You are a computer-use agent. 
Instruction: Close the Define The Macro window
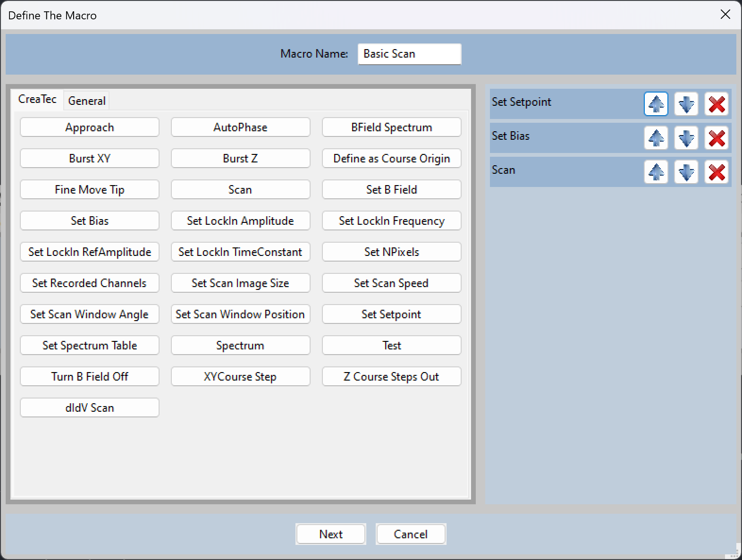tap(725, 15)
